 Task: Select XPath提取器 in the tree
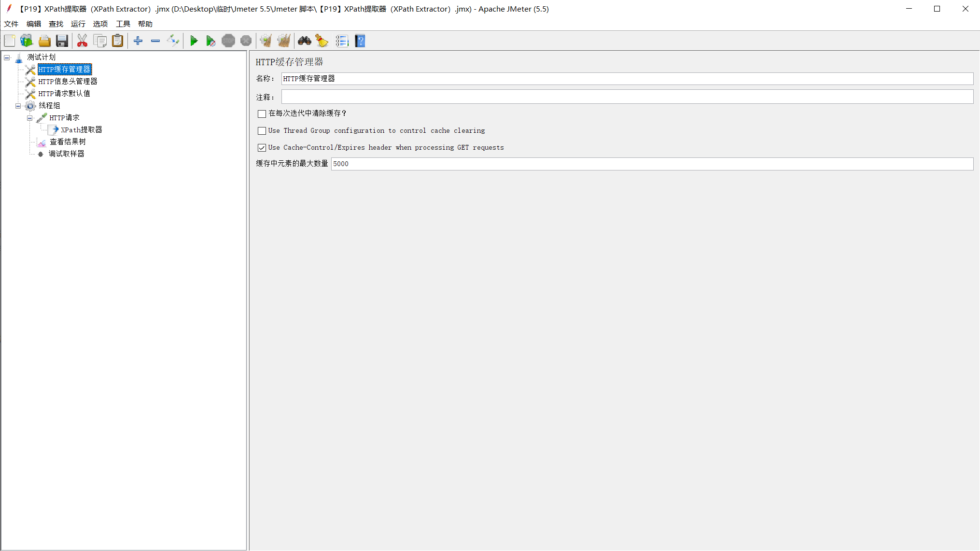pos(82,129)
